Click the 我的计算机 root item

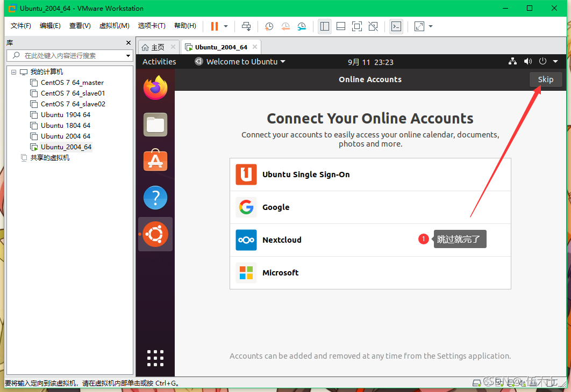click(x=46, y=72)
